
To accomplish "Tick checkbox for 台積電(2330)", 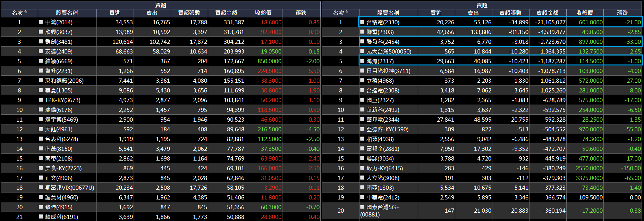I will 362,22.
